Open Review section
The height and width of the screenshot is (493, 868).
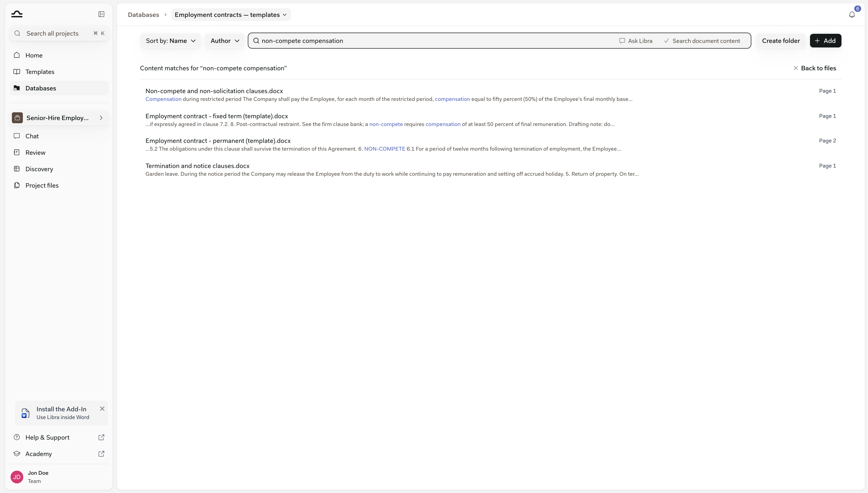click(59, 152)
